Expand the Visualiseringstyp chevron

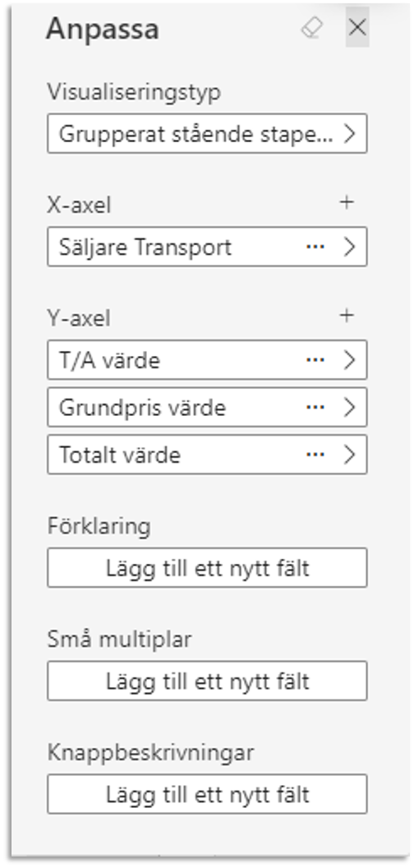point(349,133)
